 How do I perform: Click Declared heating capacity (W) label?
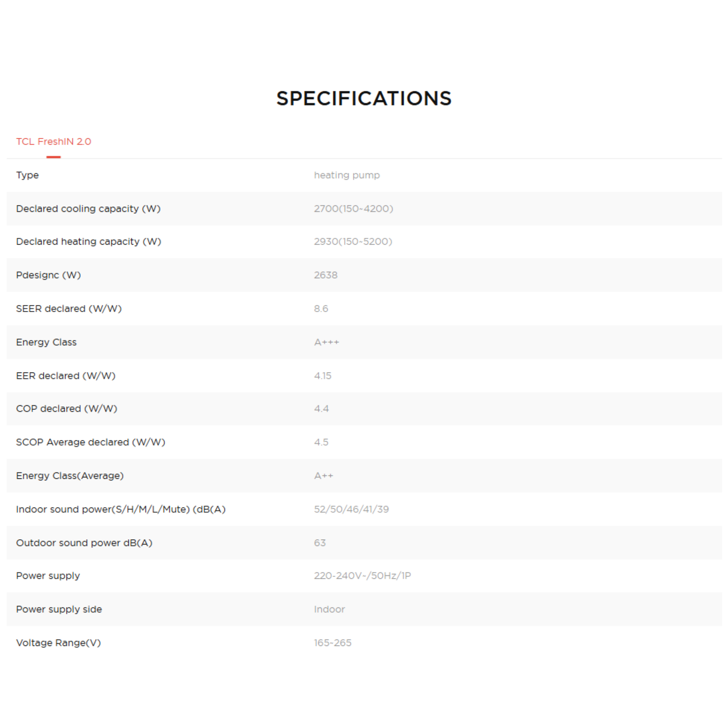tap(89, 241)
